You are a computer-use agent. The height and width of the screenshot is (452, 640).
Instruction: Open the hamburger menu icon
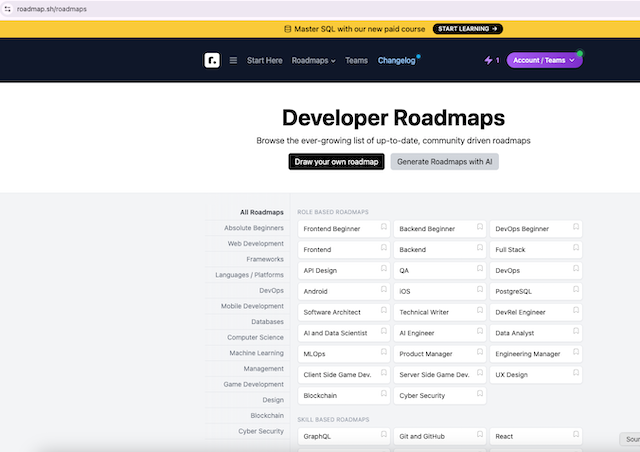pos(233,60)
